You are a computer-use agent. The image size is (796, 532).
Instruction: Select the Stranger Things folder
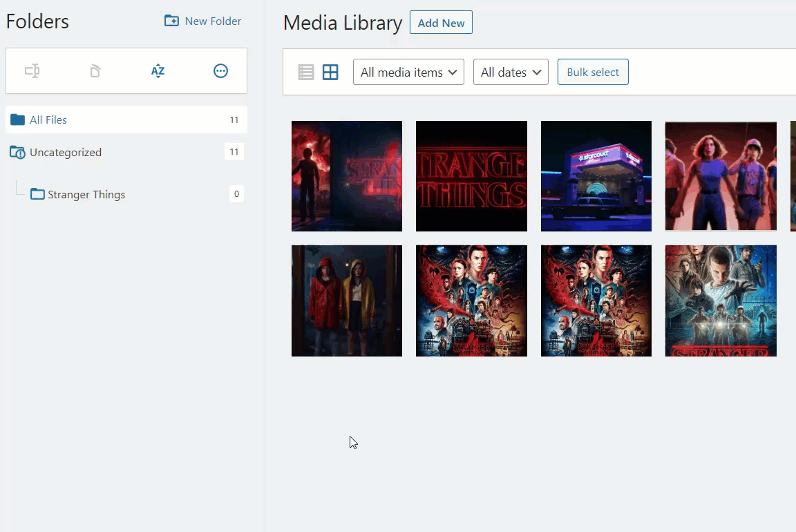(86, 194)
